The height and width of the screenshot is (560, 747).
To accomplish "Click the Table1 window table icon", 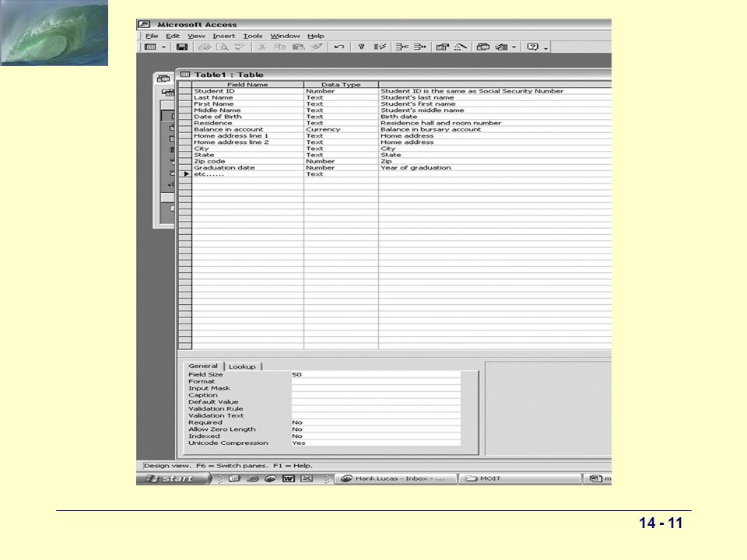I will [185, 75].
